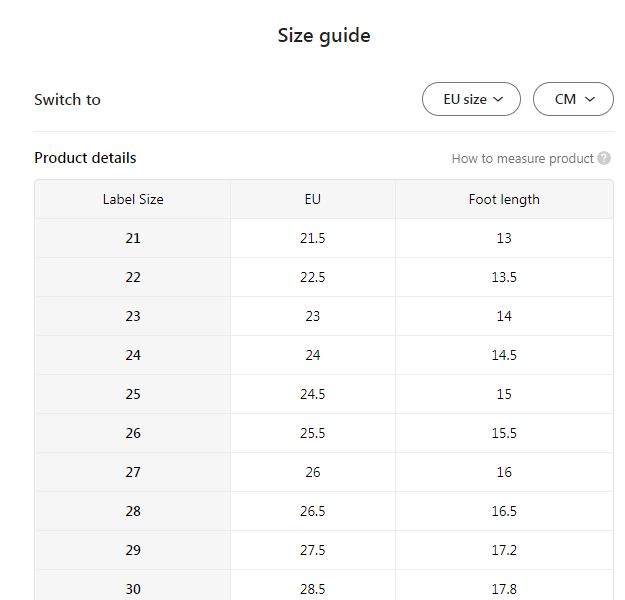Screen dimensions: 625x600
Task: Click the Label Size column header
Action: click(x=133, y=199)
